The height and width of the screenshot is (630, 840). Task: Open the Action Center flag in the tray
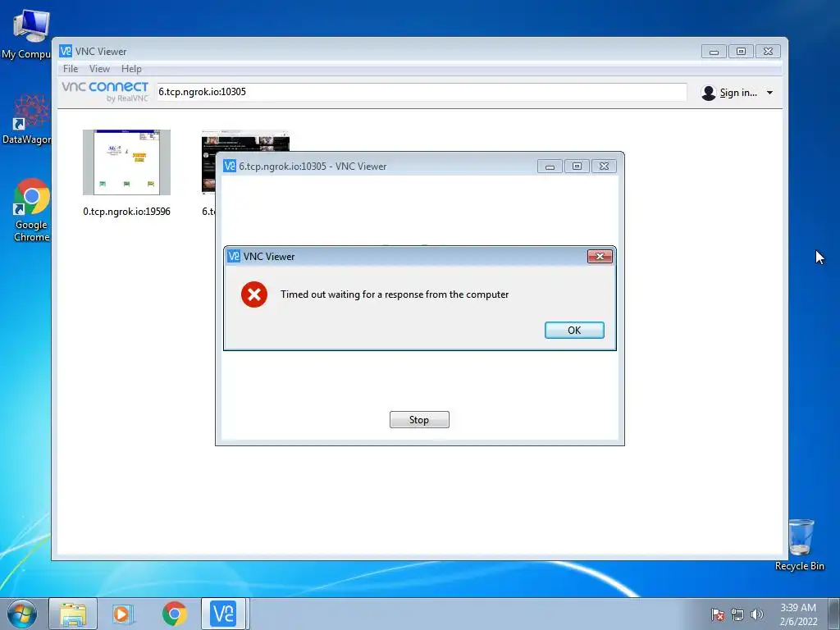[x=718, y=614]
